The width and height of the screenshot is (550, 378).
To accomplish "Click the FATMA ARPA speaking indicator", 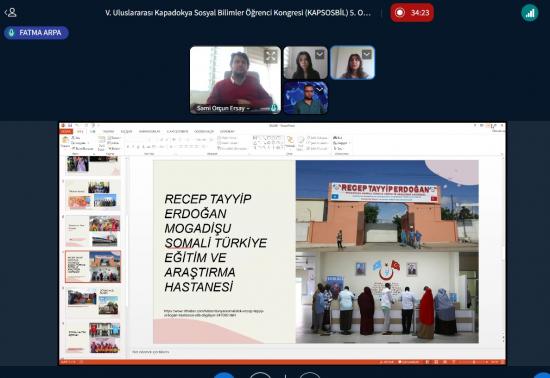I will (x=36, y=33).
